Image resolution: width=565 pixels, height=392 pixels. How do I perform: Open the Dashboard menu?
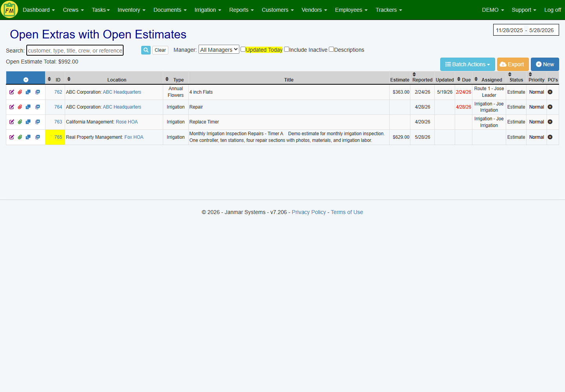[39, 10]
